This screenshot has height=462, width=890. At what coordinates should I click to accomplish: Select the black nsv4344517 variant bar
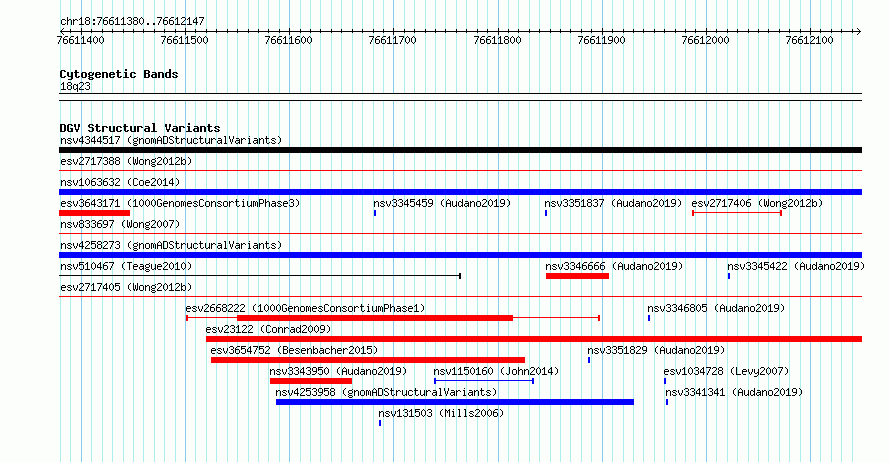coord(460,150)
